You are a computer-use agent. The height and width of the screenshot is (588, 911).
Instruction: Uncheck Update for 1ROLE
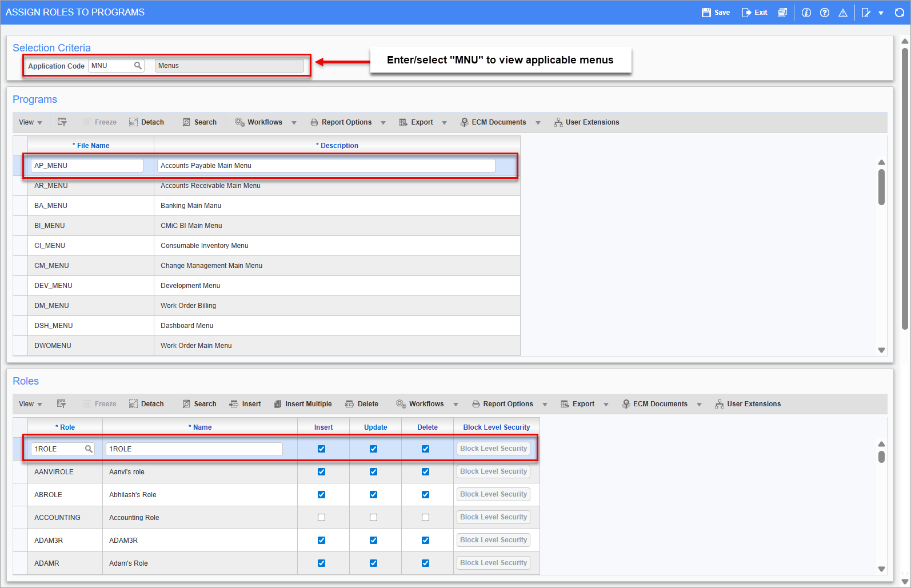[373, 449]
